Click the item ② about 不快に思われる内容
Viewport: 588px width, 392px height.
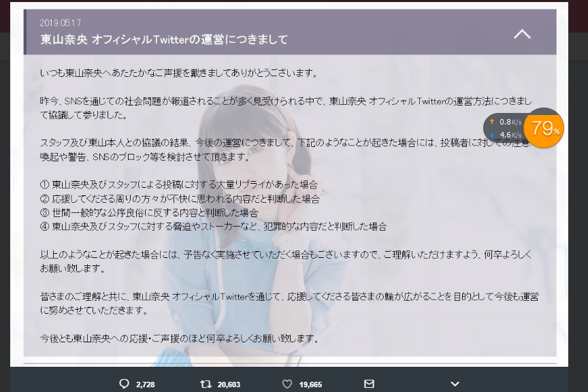pyautogui.click(x=180, y=199)
